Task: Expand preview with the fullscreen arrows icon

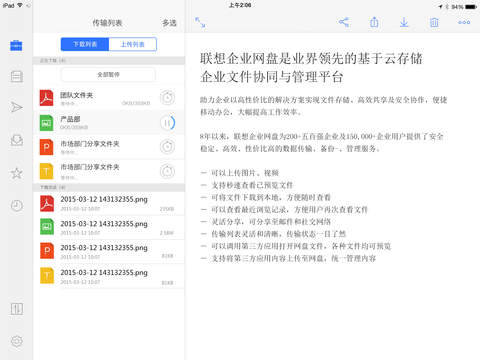Action: click(200, 22)
